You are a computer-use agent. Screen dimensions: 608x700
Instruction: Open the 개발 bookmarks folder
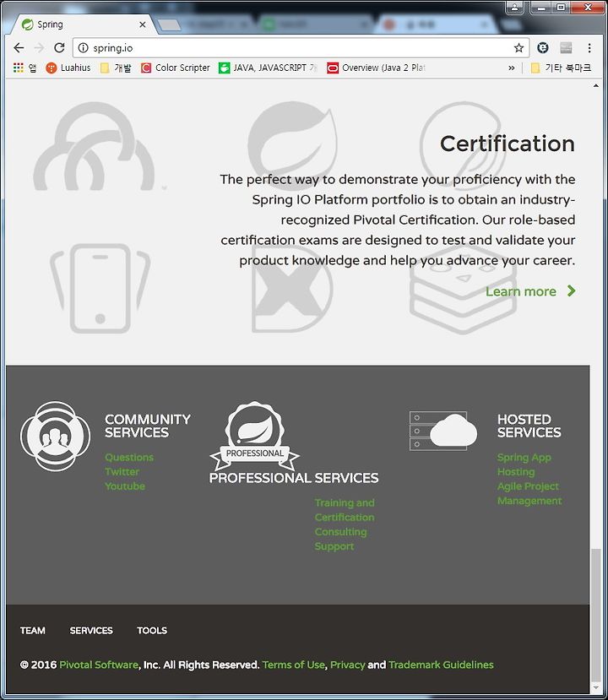tap(116, 68)
